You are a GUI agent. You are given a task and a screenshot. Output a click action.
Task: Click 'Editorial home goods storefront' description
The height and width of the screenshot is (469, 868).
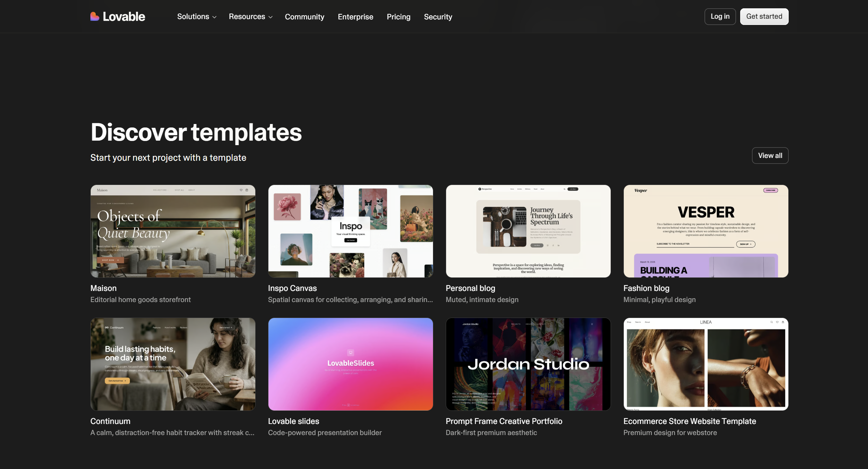141,300
